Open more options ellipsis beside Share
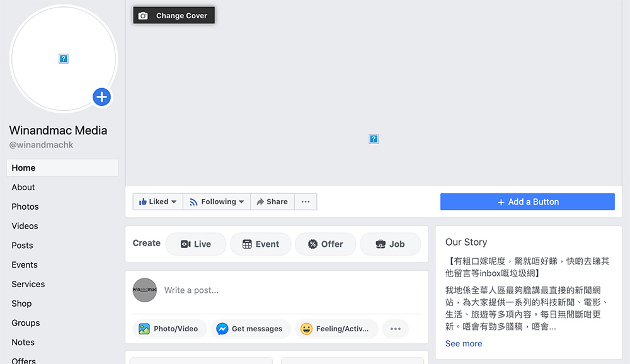This screenshot has width=630, height=364. [306, 202]
